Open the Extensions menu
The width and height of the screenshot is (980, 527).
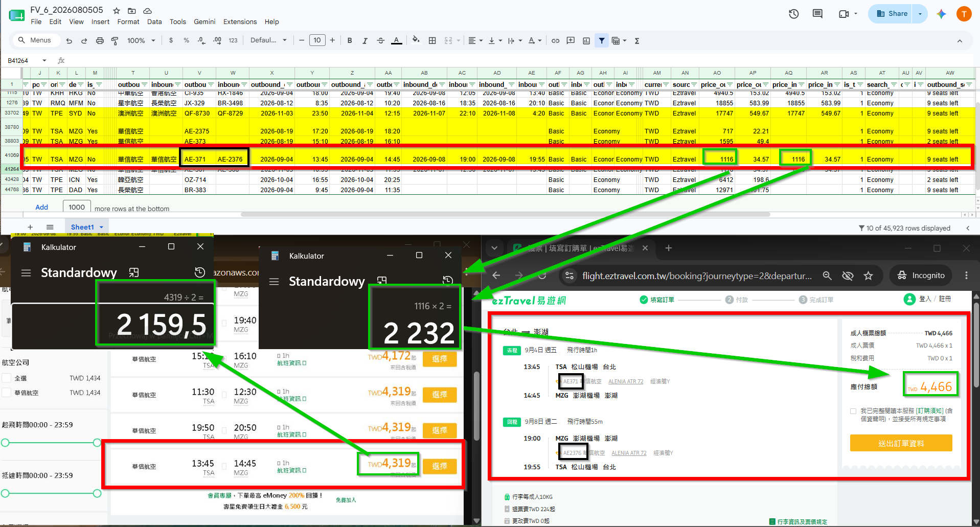240,22
